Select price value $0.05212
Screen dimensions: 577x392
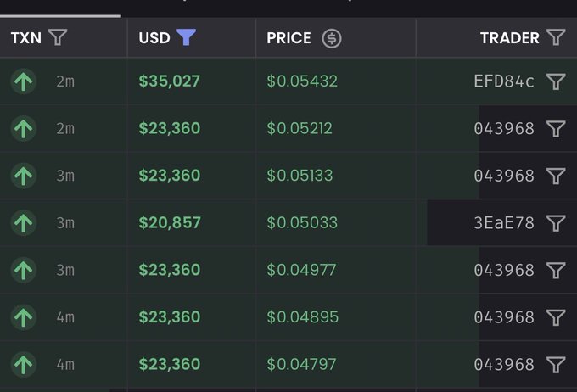point(300,128)
